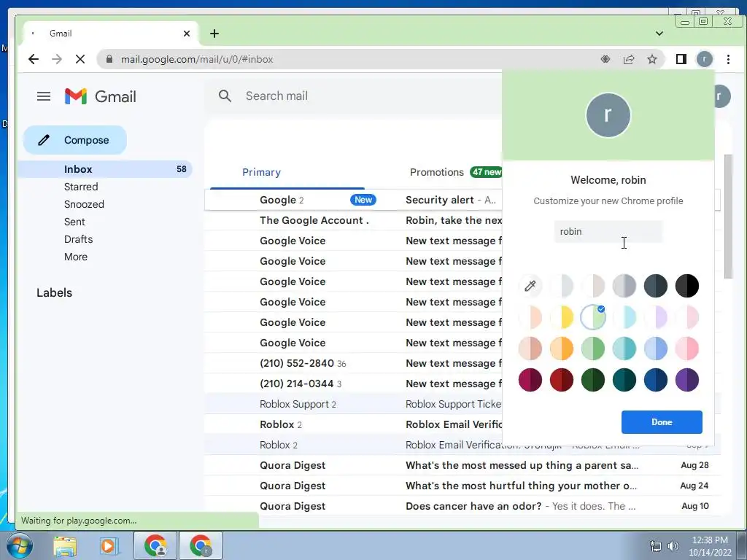Open Windows Start menu
Image resolution: width=747 pixels, height=560 pixels.
20,545
